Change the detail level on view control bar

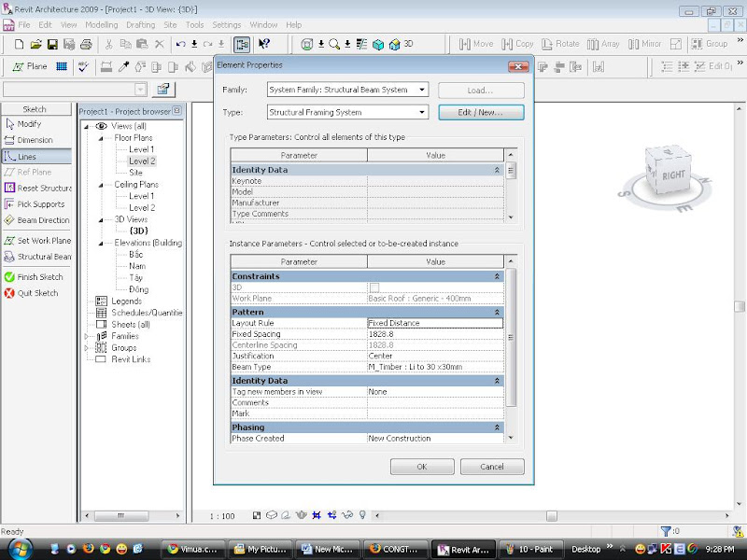pyautogui.click(x=257, y=515)
